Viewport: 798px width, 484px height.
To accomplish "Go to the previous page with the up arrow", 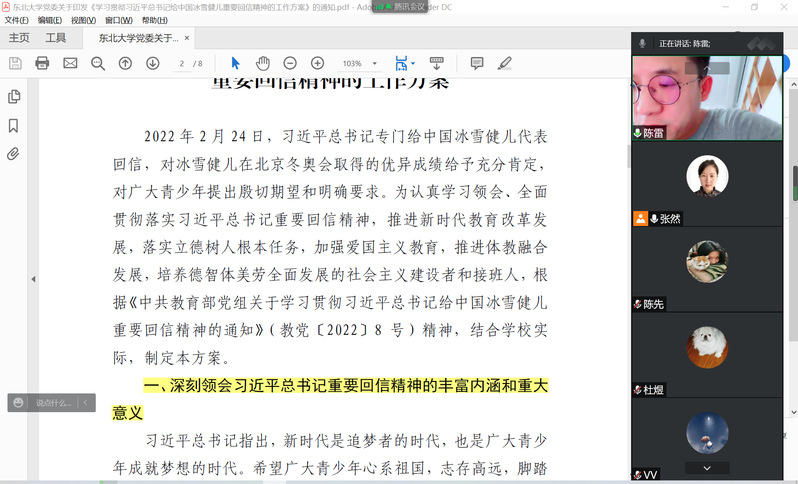I will point(125,63).
